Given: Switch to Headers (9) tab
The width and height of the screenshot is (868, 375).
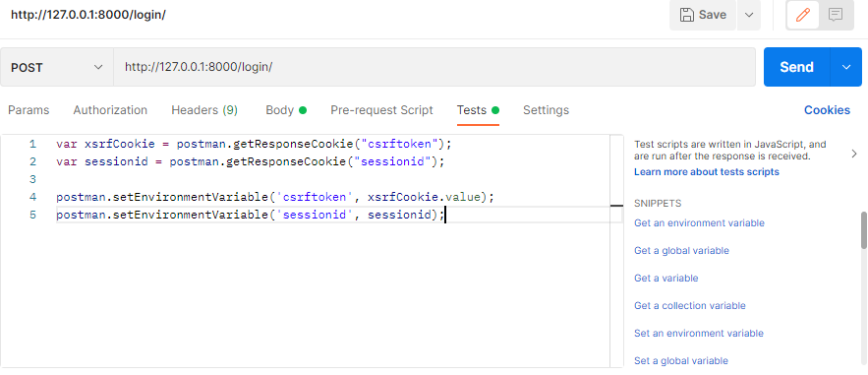Looking at the screenshot, I should (204, 110).
